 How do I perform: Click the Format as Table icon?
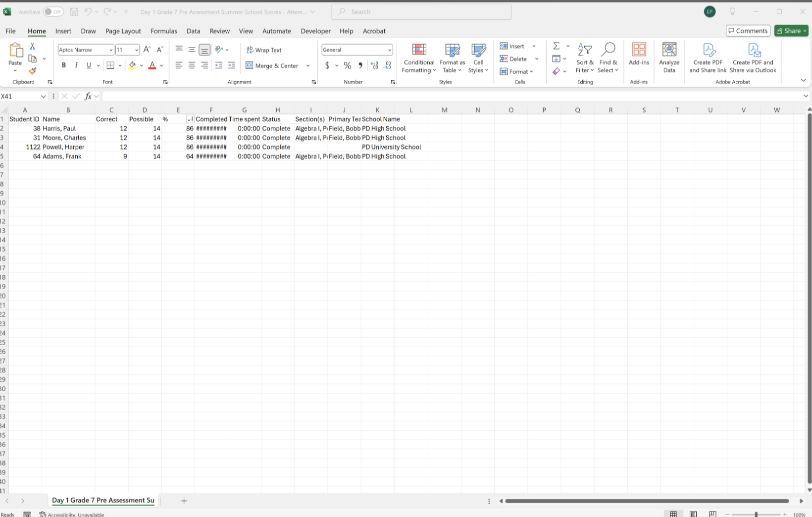pos(452,58)
